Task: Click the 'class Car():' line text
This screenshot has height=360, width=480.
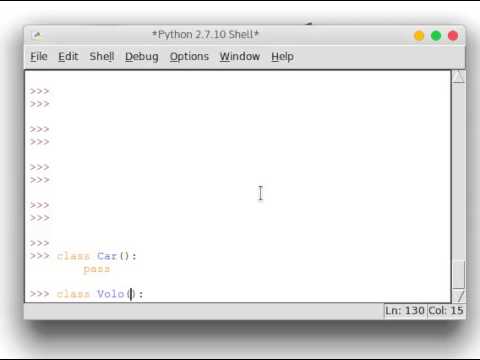Action: coord(97,256)
